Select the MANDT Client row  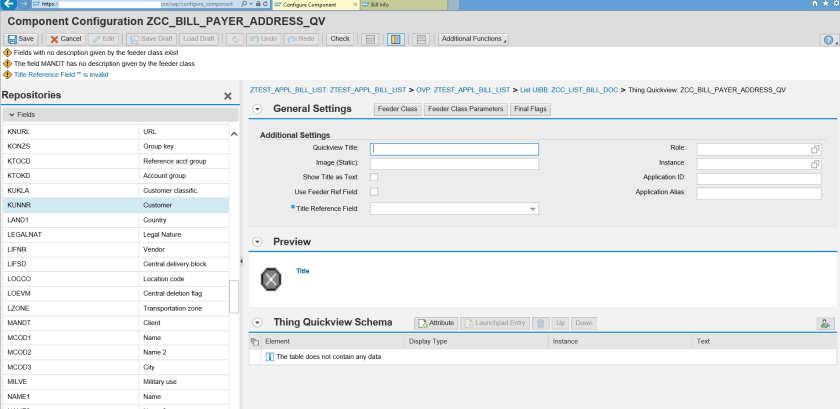coord(116,323)
